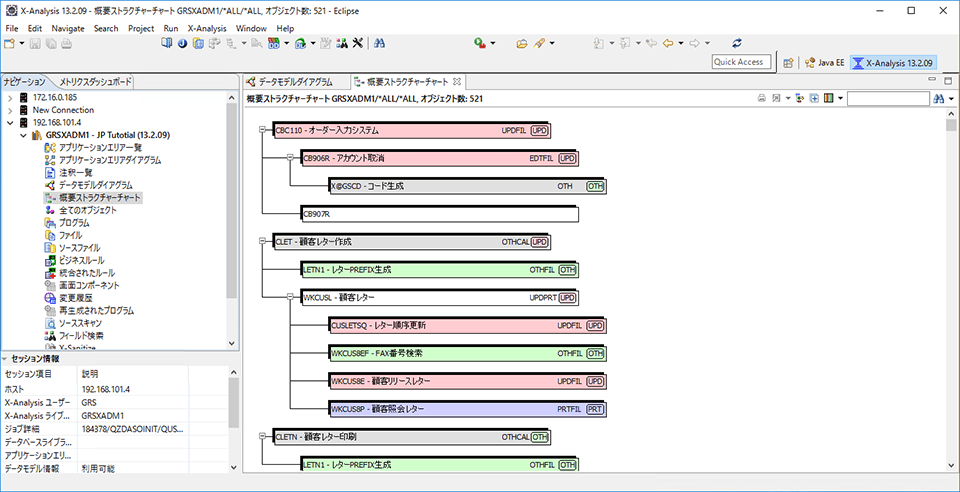Viewport: 960px width, 492px height.
Task: Collapse the GRSXADM1 - JP Tutotial node
Action: (x=23, y=135)
